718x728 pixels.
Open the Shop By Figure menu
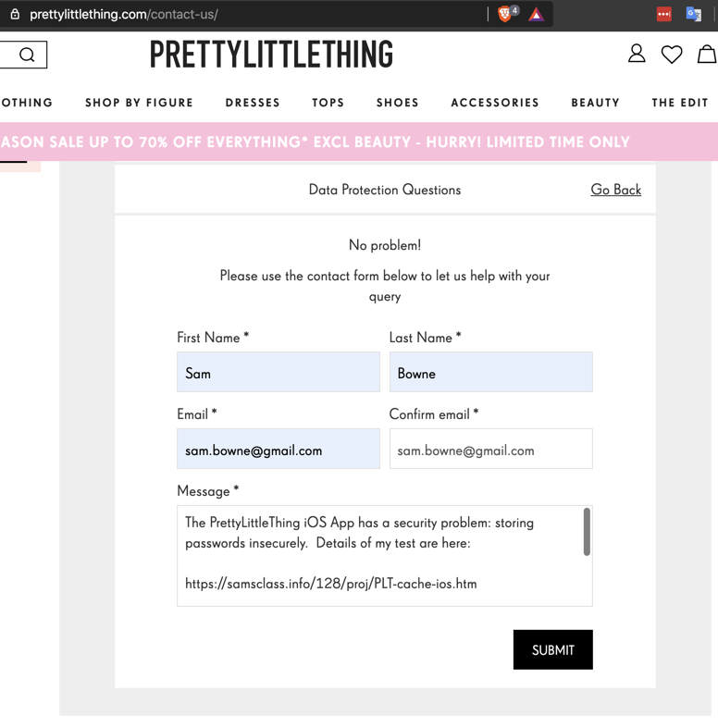click(x=139, y=103)
